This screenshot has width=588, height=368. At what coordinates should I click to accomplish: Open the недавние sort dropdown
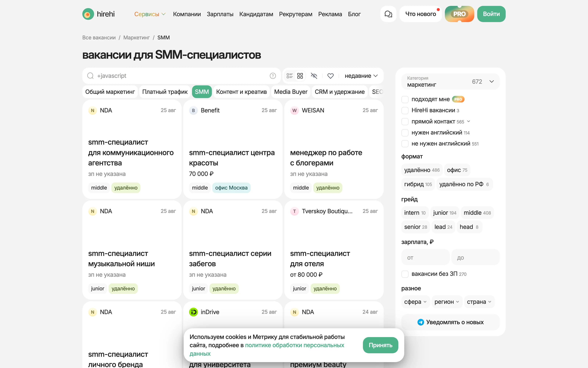pyautogui.click(x=361, y=76)
